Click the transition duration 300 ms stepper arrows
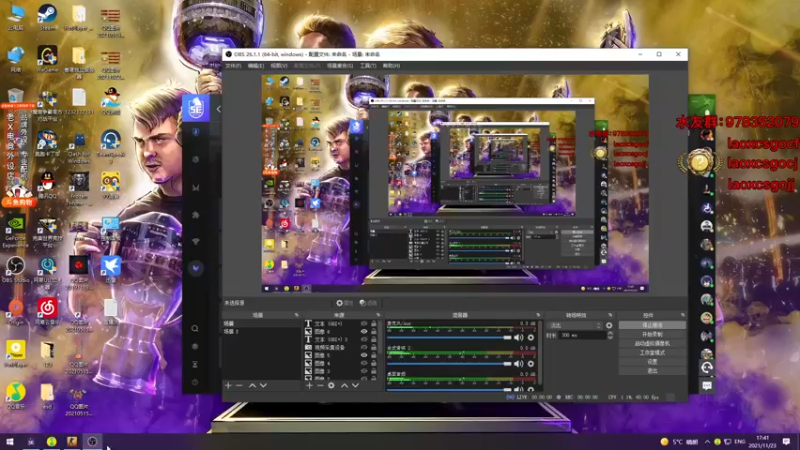 pyautogui.click(x=610, y=335)
